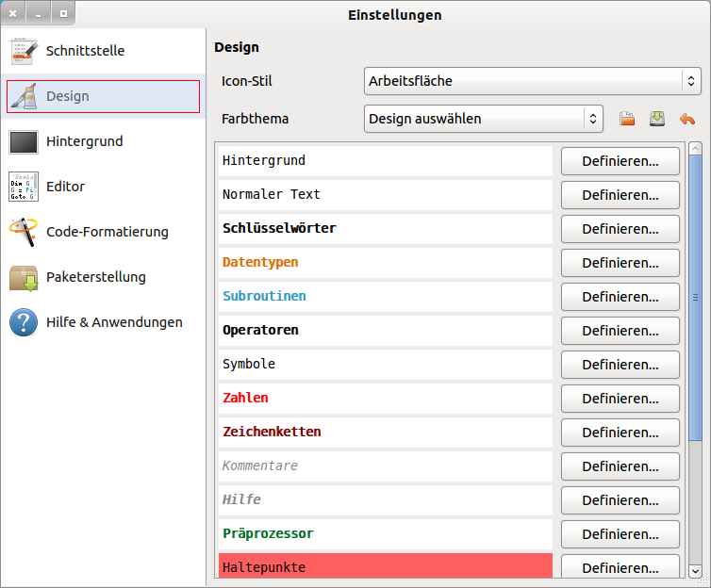Open the Farbthema 'Design auswählen' dropdown
The height and width of the screenshot is (588, 711).
point(483,119)
